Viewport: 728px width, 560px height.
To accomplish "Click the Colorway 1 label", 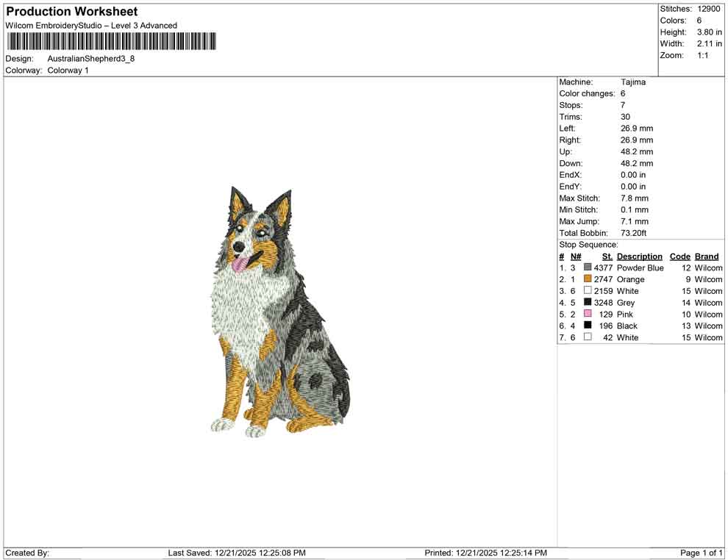I will click(68, 71).
